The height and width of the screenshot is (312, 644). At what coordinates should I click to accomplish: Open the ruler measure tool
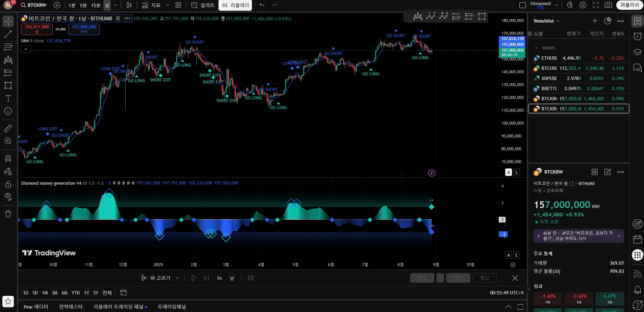click(8, 128)
